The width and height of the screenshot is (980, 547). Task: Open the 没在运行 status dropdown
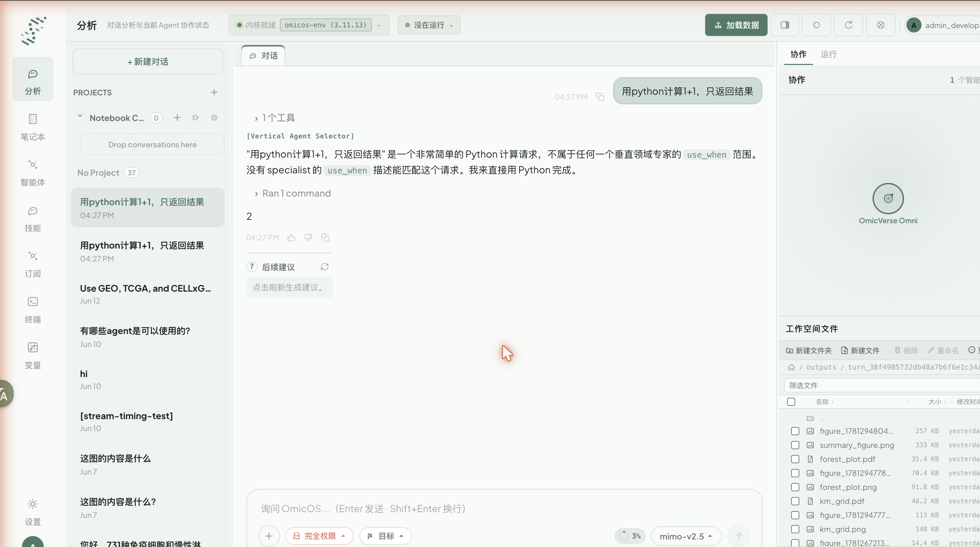(429, 25)
